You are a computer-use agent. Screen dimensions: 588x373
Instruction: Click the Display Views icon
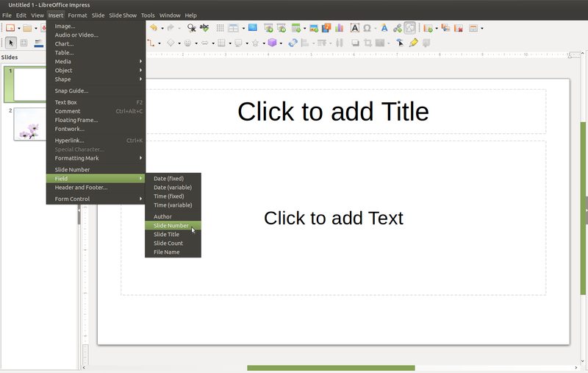point(233,28)
